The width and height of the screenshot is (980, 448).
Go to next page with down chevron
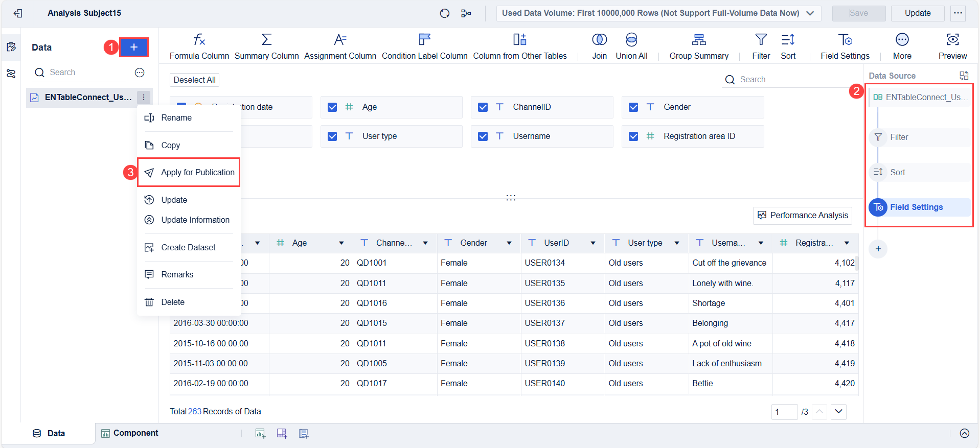click(839, 411)
